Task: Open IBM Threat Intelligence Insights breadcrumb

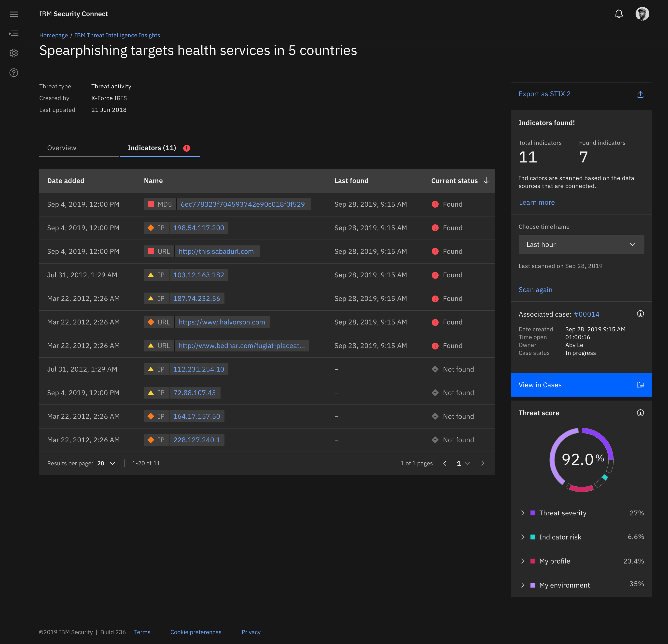Action: point(117,35)
